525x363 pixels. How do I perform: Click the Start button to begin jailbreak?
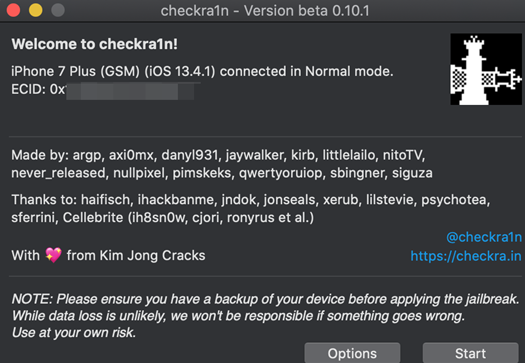(470, 353)
